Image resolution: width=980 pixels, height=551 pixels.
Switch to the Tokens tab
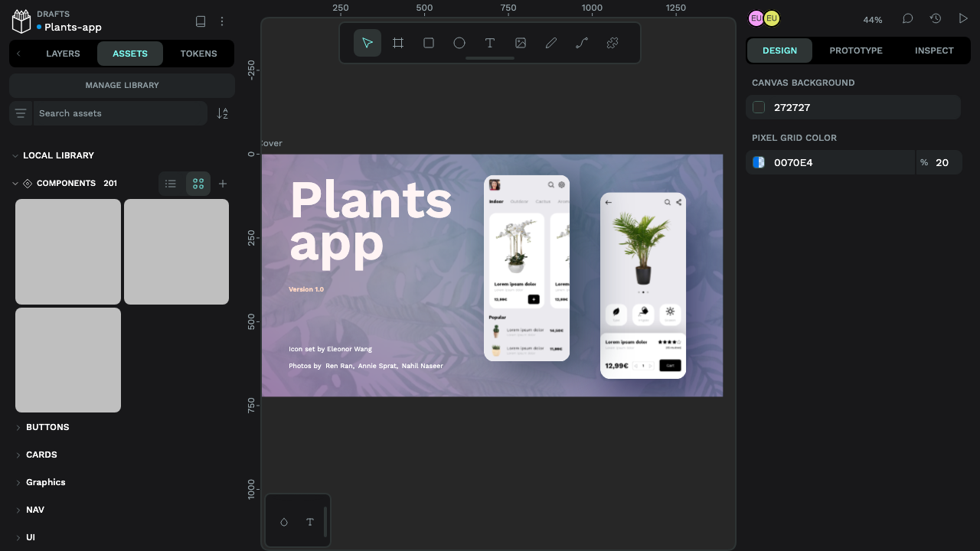click(199, 54)
